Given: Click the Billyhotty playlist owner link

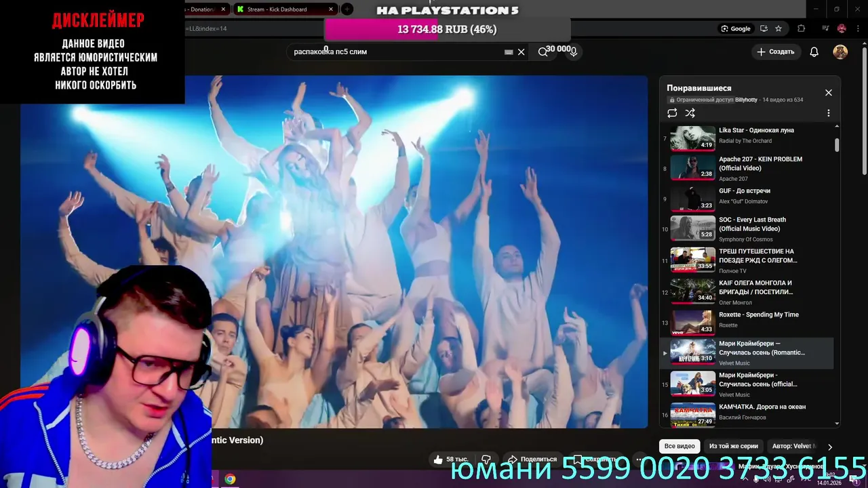Looking at the screenshot, I should tap(746, 100).
